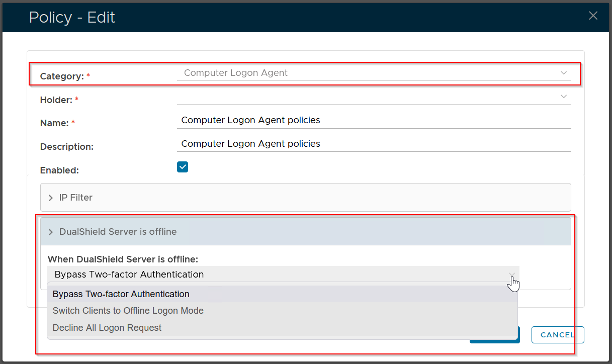This screenshot has width=612, height=364.
Task: Select Decline All Logon Request option
Action: (107, 328)
